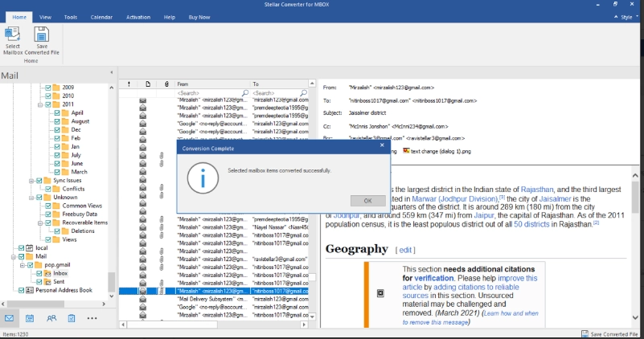Image resolution: width=644 pixels, height=339 pixels.
Task: Open the Mail view icon in bottom navigation
Action: click(x=9, y=318)
